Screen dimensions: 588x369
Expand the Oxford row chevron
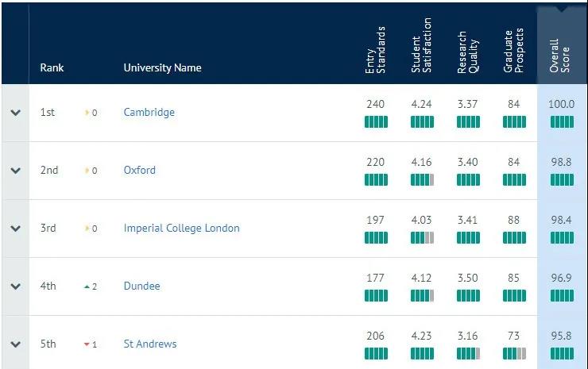coord(15,171)
